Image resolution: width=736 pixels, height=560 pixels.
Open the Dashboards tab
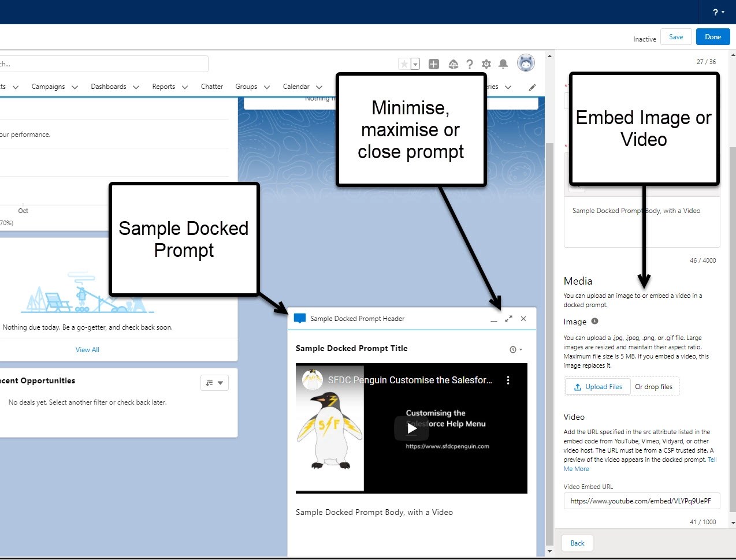pyautogui.click(x=109, y=87)
